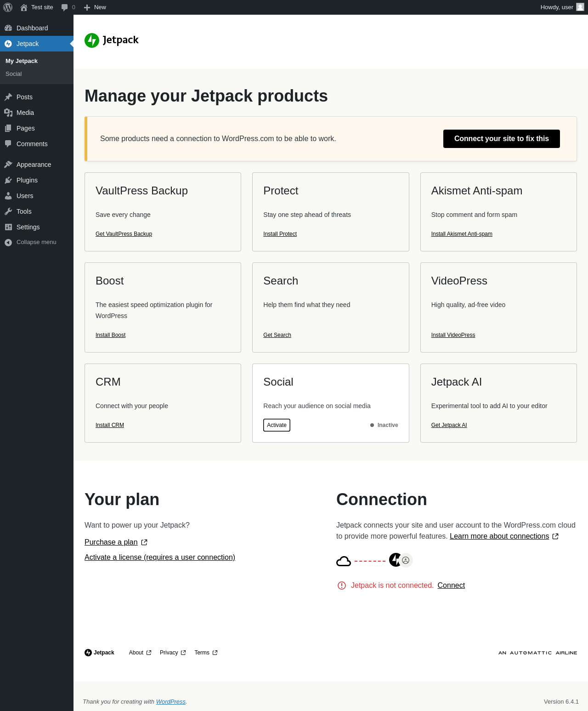Open the Tools sidebar menu
This screenshot has height=711, width=588.
click(24, 211)
